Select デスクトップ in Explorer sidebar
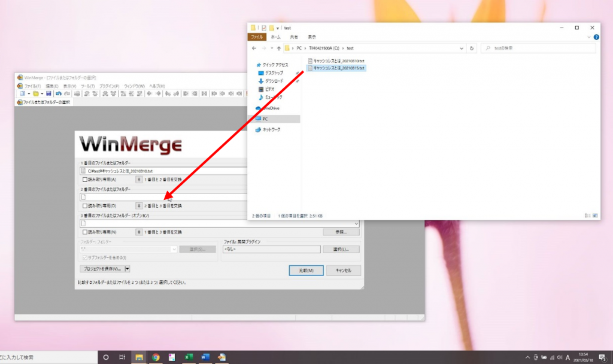Screen dimensions: 613x364 click(x=271, y=73)
